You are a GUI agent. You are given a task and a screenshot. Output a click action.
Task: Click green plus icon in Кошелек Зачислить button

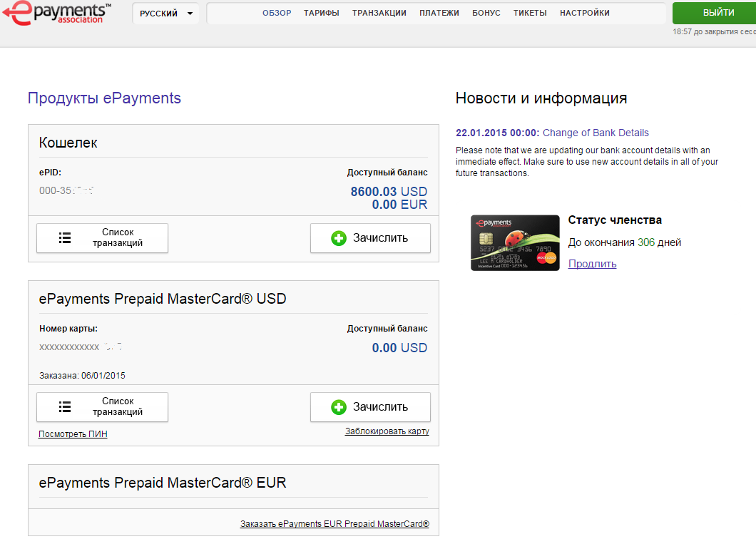[x=339, y=237]
